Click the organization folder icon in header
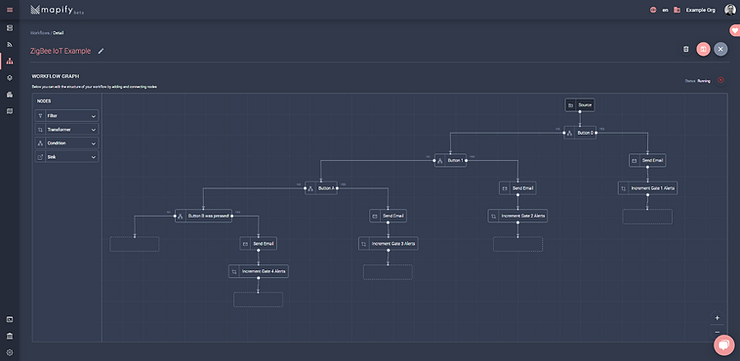This screenshot has height=361, width=740. [677, 10]
